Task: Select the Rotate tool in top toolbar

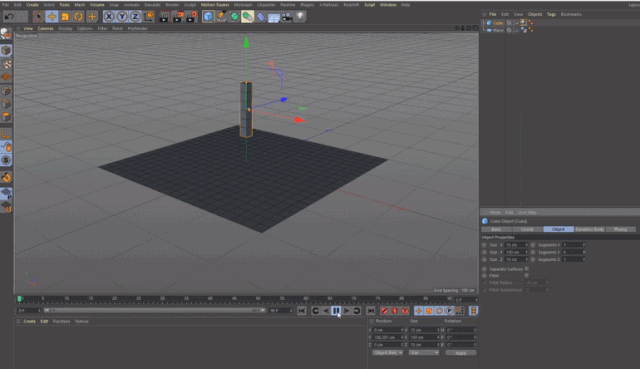Action: (x=78, y=16)
